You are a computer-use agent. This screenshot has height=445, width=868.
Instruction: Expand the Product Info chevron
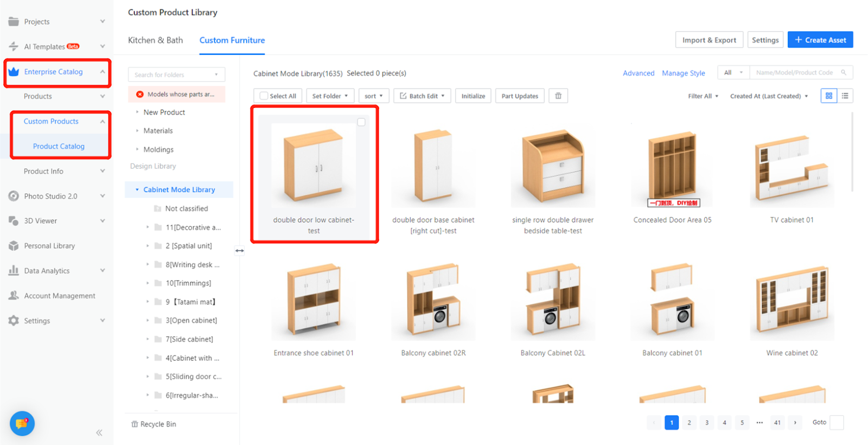[x=103, y=171]
